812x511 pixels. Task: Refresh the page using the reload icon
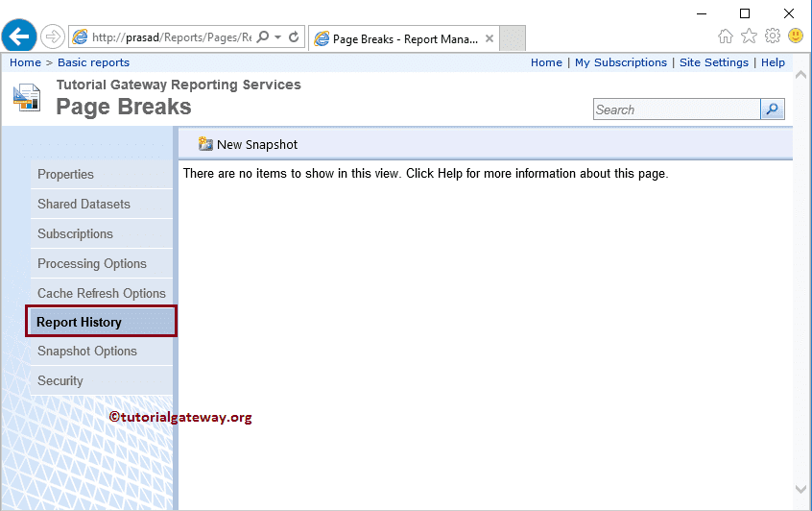[294, 36]
